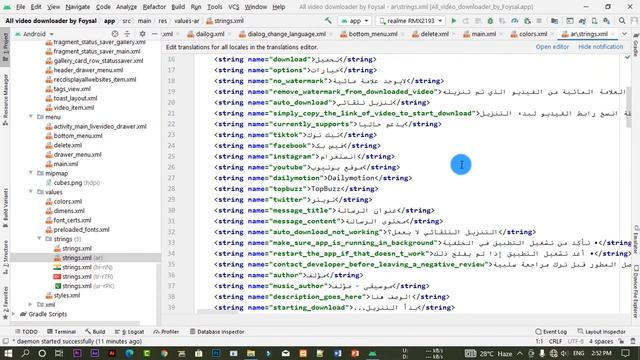Image resolution: width=640 pixels, height=360 pixels.
Task: Open the TODO tool window
Action: [26, 332]
